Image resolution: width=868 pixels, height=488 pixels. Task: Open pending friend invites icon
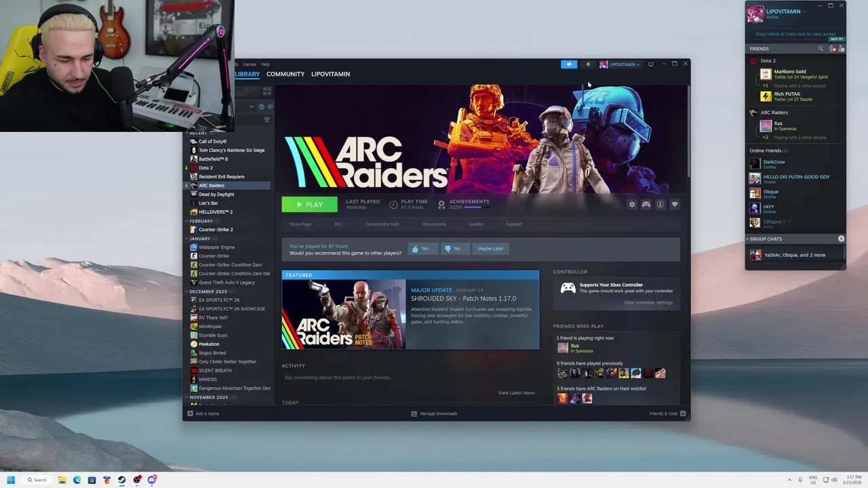833,49
